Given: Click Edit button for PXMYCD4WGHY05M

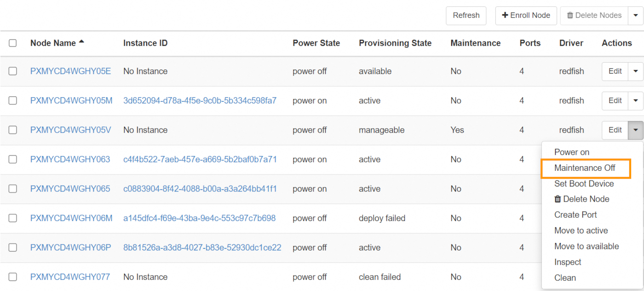Looking at the screenshot, I should point(615,101).
